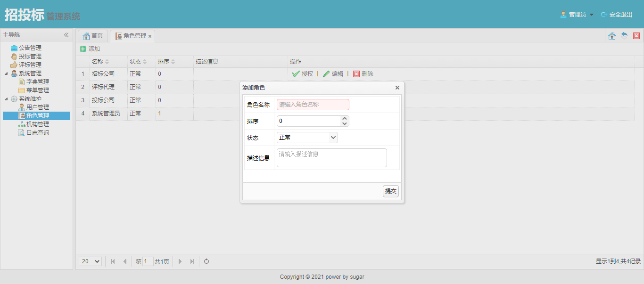Collapse the 系统维护 tree node arrow
The width and height of the screenshot is (644, 284).
point(6,99)
